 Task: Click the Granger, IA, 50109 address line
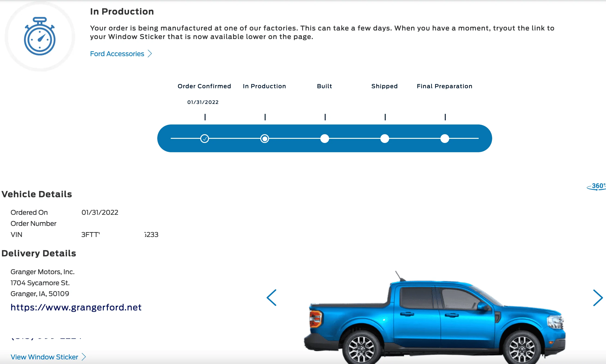click(40, 294)
